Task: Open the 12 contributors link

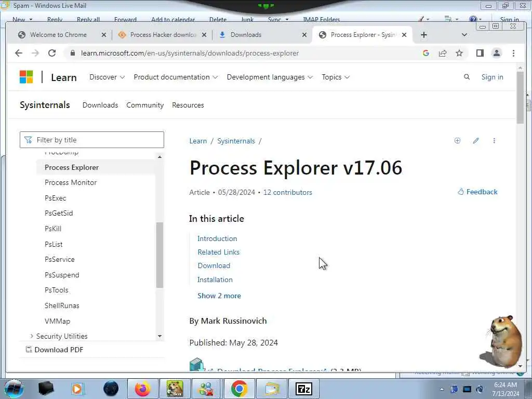Action: [287, 192]
